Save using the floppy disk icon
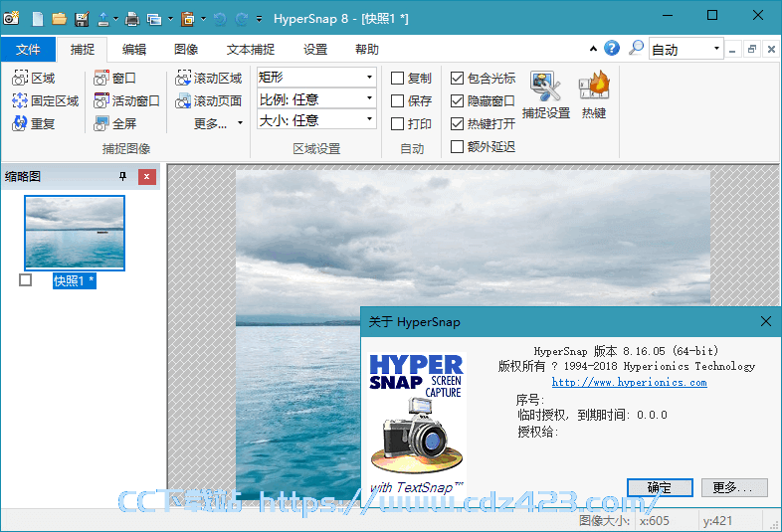 82,19
